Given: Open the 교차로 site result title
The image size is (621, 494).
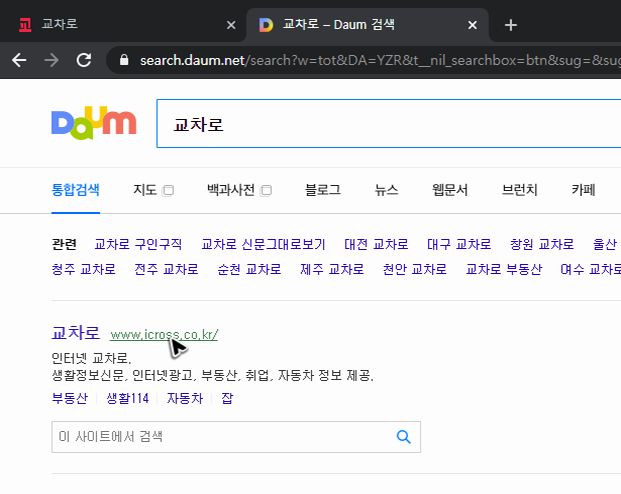Looking at the screenshot, I should tap(75, 332).
